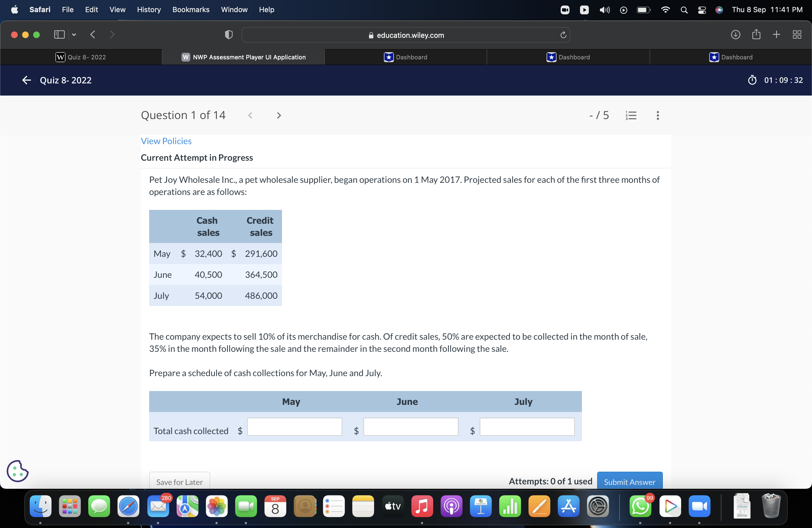Open the sidebar chevron dropdown in Safari
The image size is (812, 528).
click(x=74, y=35)
